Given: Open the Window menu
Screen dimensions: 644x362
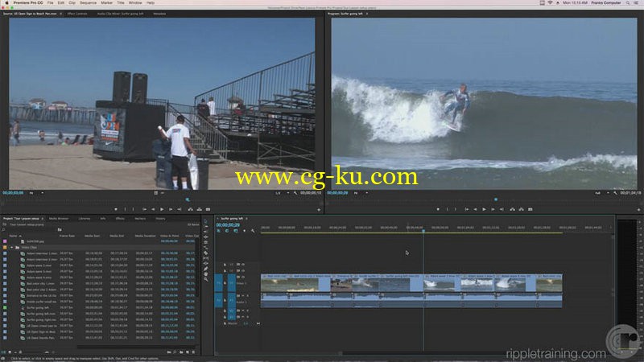Looking at the screenshot, I should pos(135,3).
